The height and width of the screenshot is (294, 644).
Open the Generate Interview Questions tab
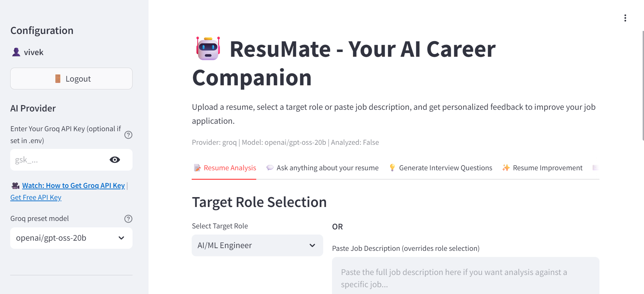click(x=445, y=168)
